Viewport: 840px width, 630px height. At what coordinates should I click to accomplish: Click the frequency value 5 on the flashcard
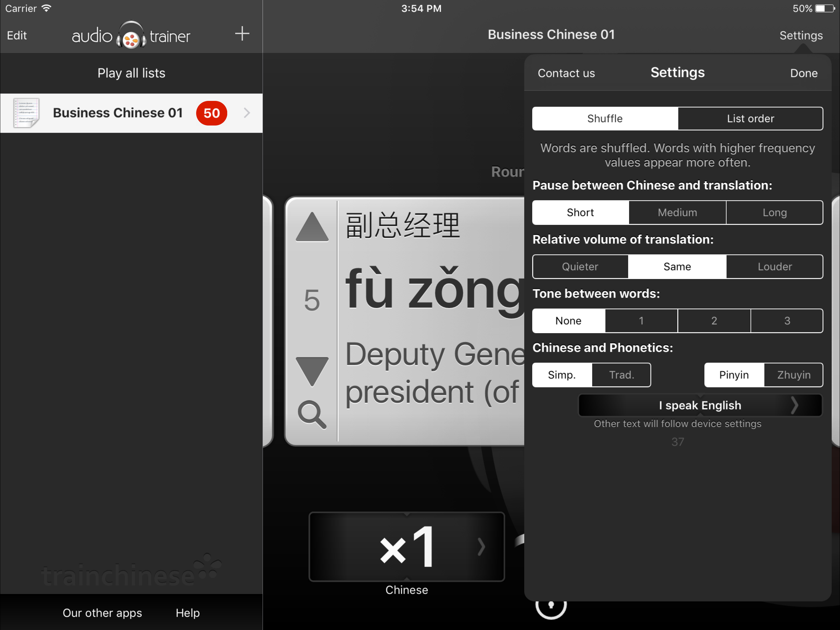(x=312, y=300)
